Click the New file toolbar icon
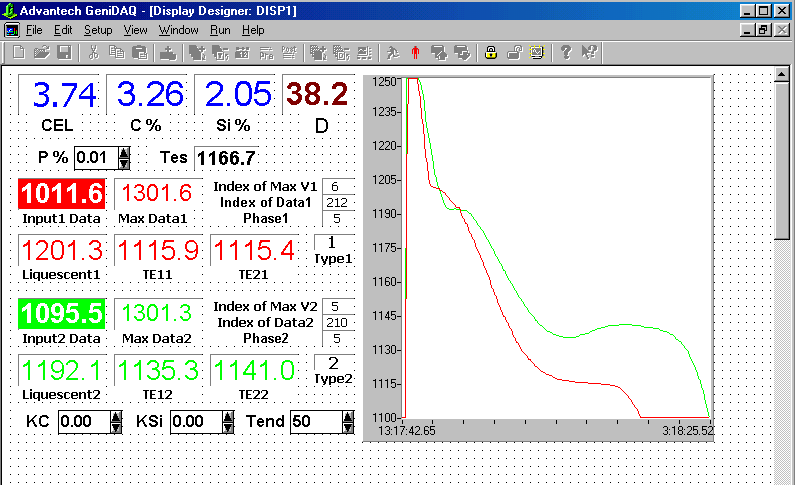795x485 pixels. coord(19,52)
